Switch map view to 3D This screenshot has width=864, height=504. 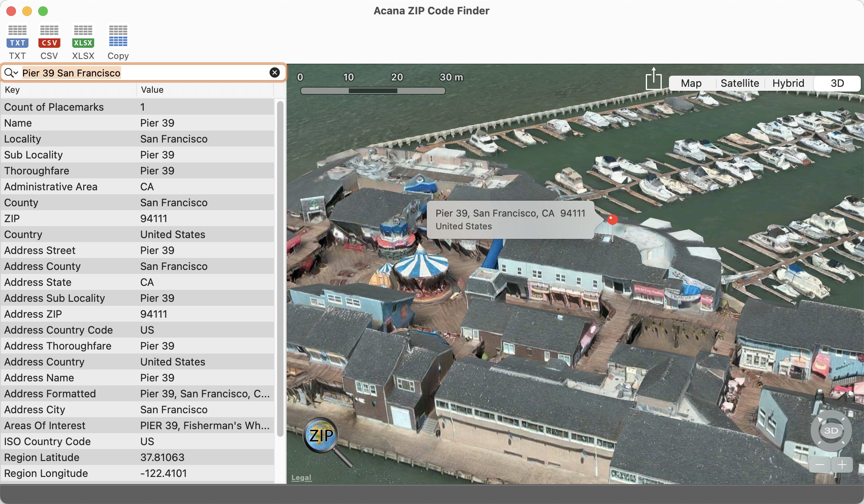point(837,83)
